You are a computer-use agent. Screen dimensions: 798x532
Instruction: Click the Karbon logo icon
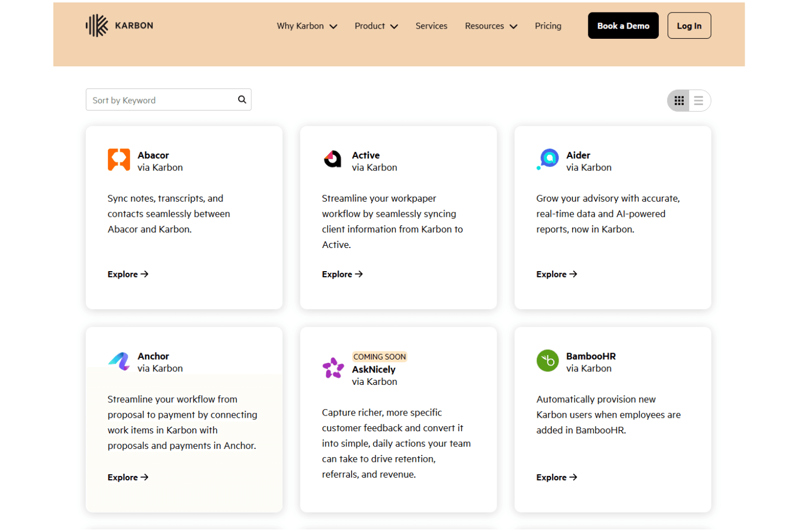[x=97, y=26]
